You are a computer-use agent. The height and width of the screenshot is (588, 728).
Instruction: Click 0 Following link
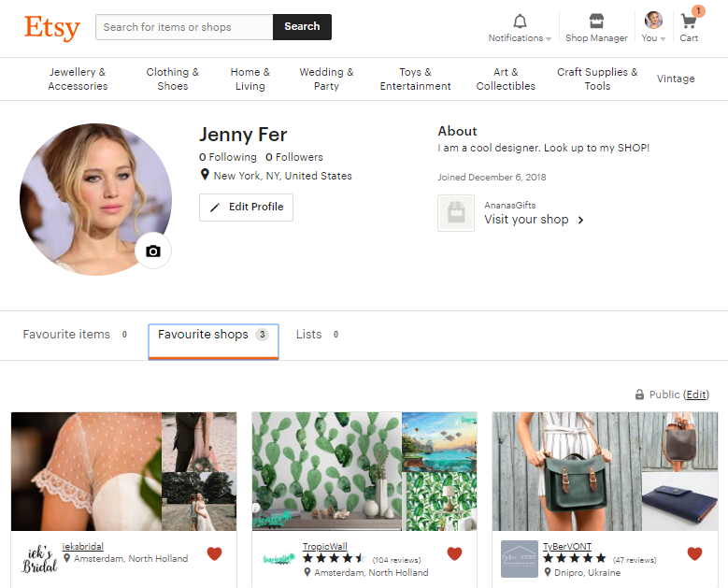coord(227,157)
